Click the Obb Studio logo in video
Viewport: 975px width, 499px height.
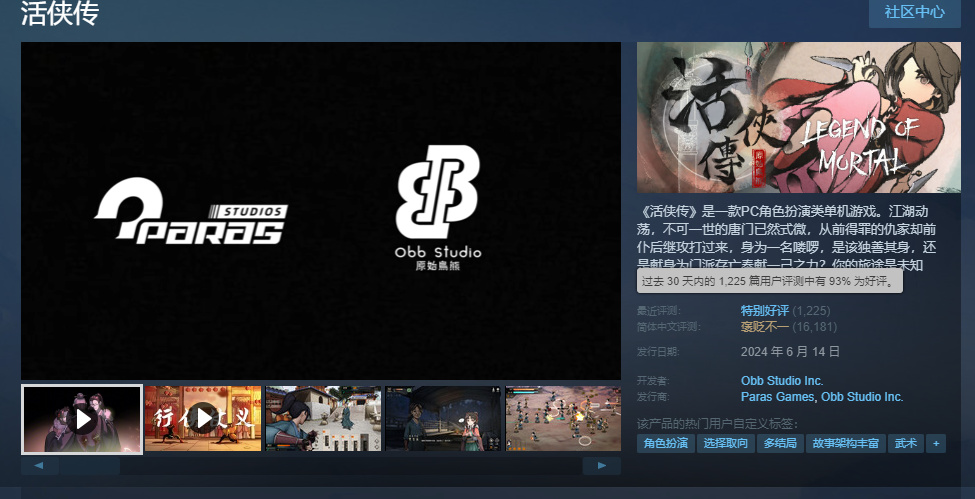coord(438,208)
